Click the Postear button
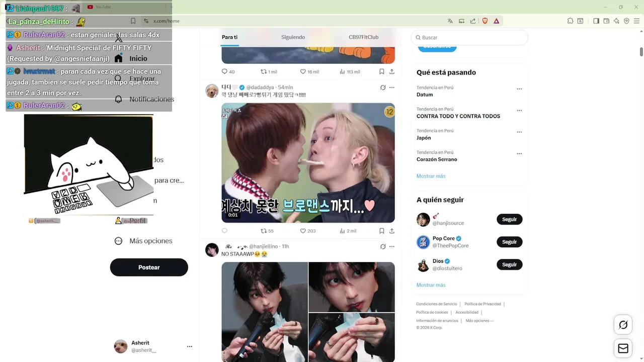The image size is (644, 362). click(149, 267)
